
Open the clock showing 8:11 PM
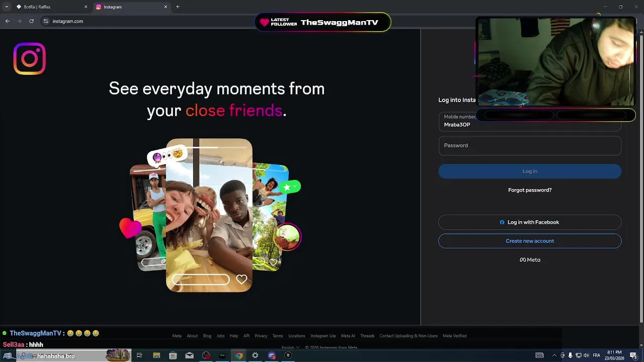click(x=615, y=355)
